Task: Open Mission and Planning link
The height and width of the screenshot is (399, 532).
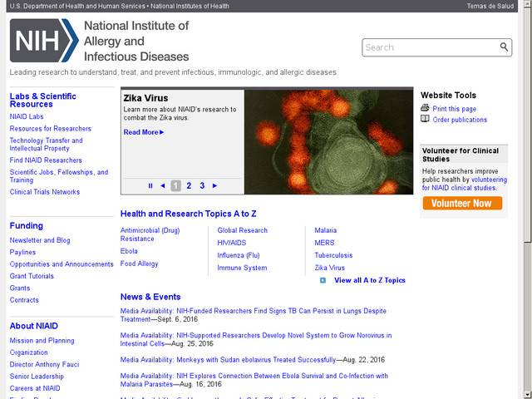Action: point(42,340)
